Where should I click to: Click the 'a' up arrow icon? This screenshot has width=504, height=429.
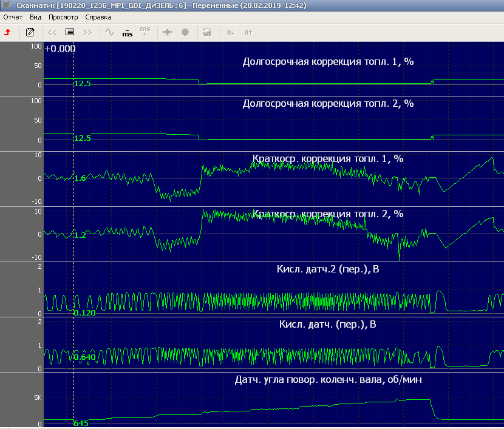(x=248, y=32)
